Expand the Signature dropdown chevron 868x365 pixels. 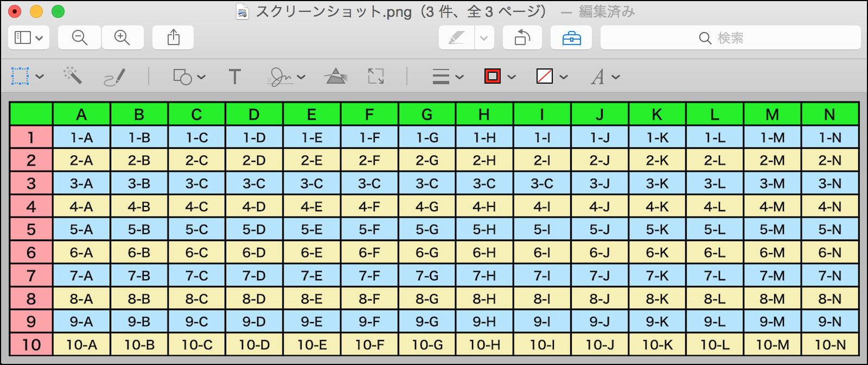(301, 77)
